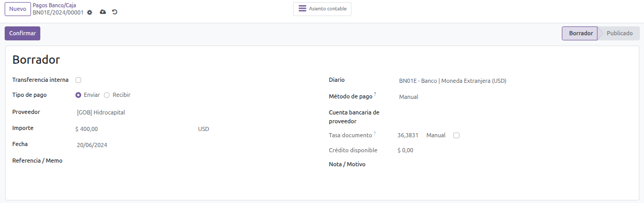Screen dimensions: 644x203
Task: Open the Tasa documento help tooltip
Action: 375,134
